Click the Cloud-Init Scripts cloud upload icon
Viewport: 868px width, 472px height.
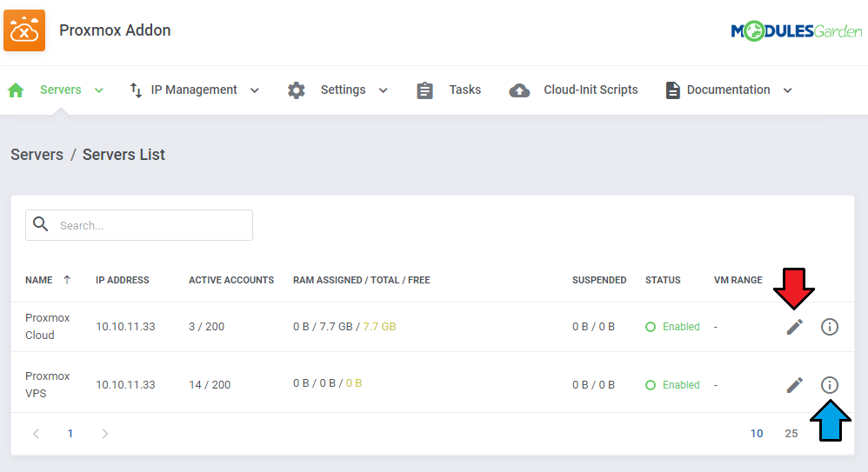[x=519, y=90]
